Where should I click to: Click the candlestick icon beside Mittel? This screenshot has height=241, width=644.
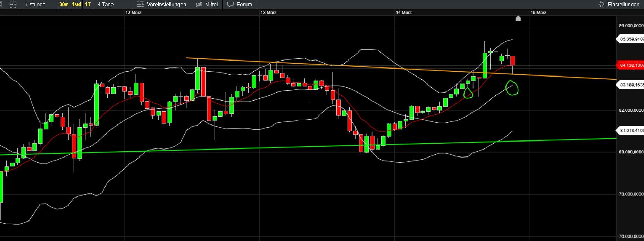click(x=199, y=5)
